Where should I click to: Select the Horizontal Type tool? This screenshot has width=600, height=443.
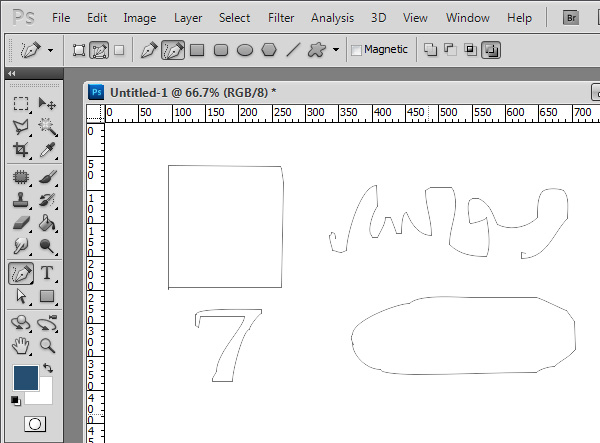(47, 273)
